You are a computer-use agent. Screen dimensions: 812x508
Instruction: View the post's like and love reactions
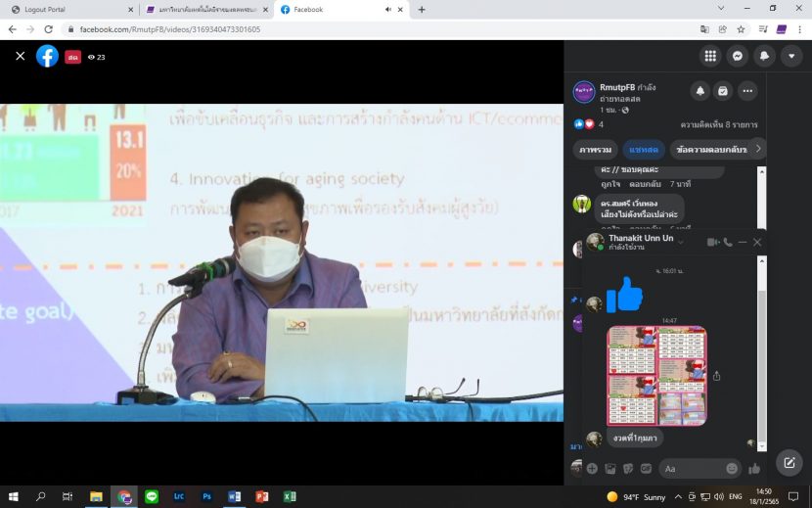584,124
